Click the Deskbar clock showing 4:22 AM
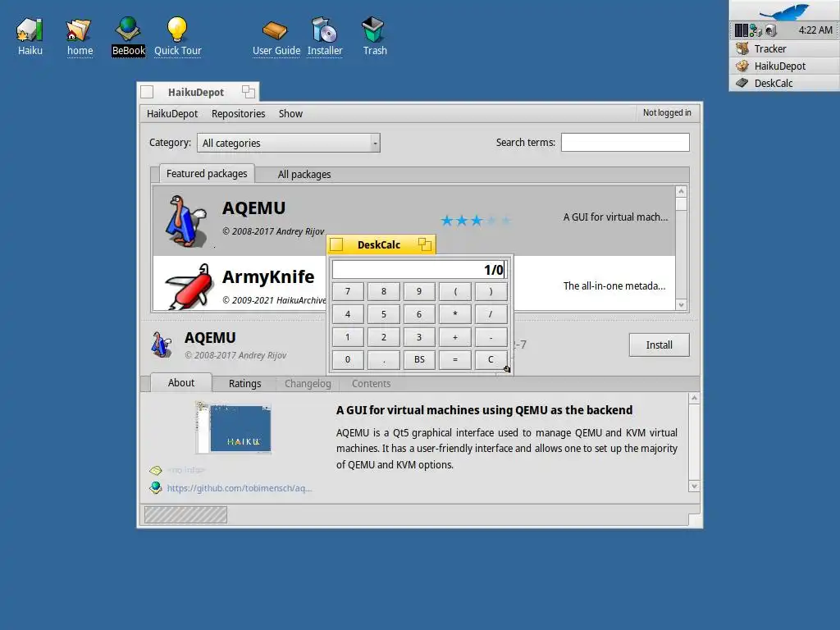The image size is (840, 630). pyautogui.click(x=815, y=30)
